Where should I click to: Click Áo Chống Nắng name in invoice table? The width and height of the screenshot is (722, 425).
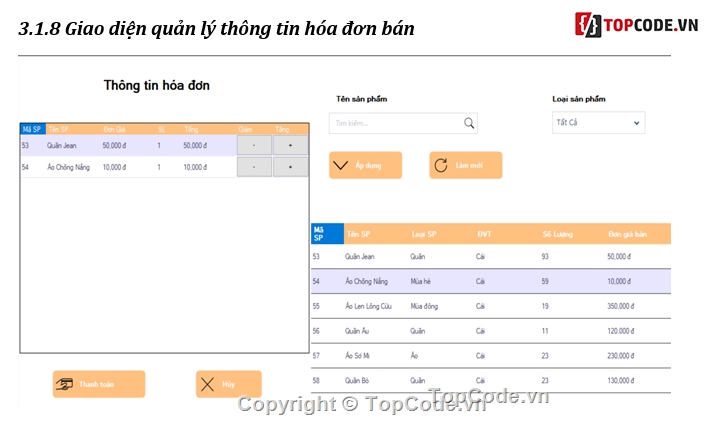tap(68, 167)
